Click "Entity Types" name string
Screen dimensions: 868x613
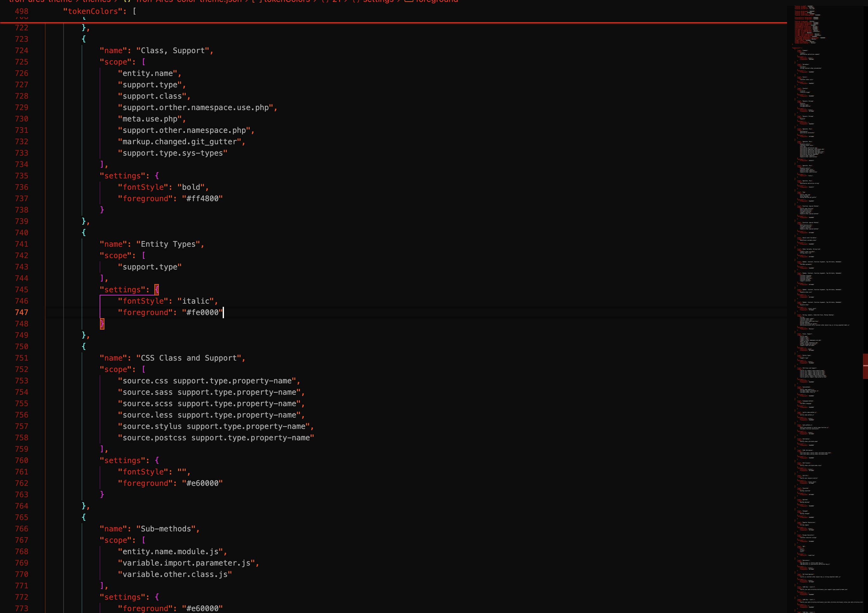(168, 244)
